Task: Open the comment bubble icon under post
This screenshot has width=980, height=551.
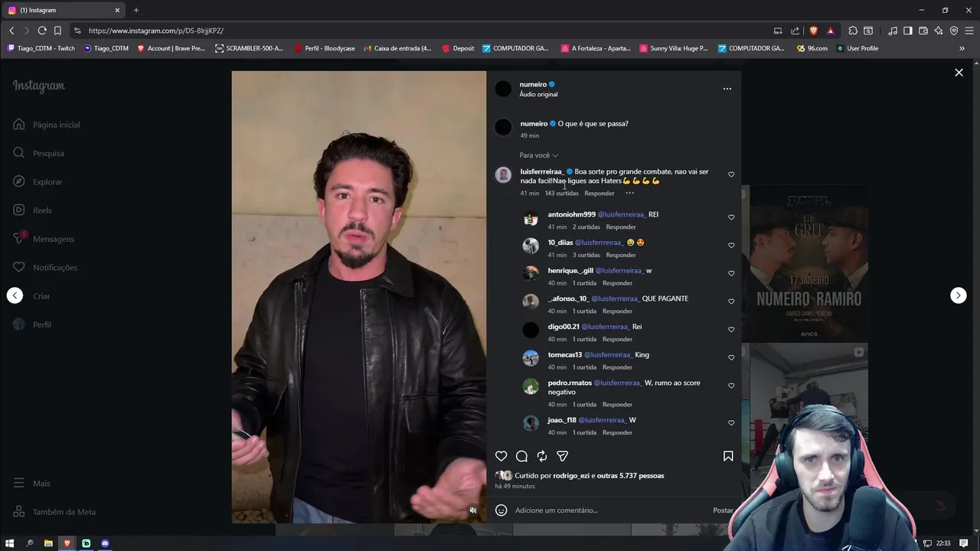Action: pos(521,456)
